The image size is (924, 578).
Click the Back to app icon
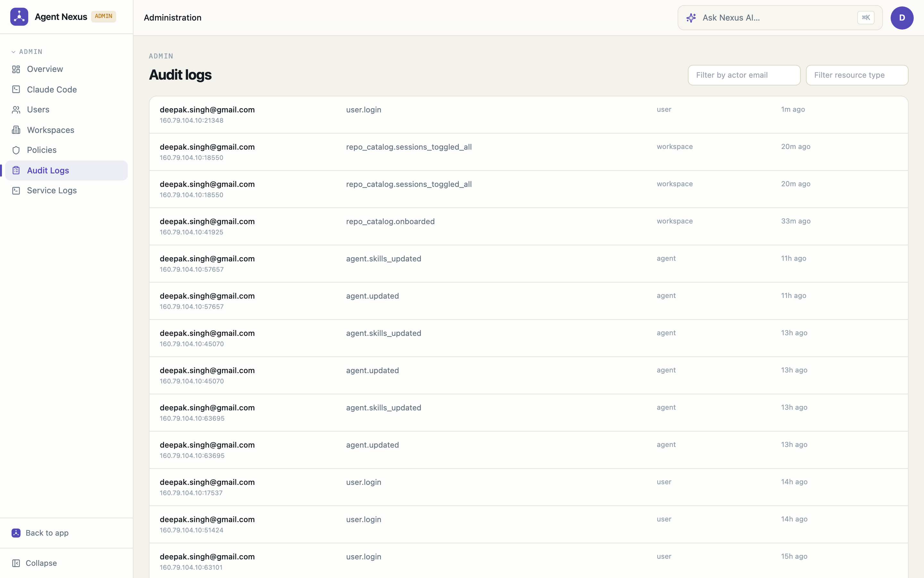(16, 533)
